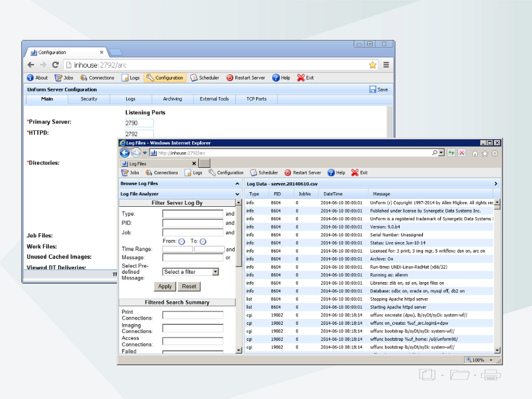532x399 pixels.
Task: Open the About dialog
Action: 37,78
